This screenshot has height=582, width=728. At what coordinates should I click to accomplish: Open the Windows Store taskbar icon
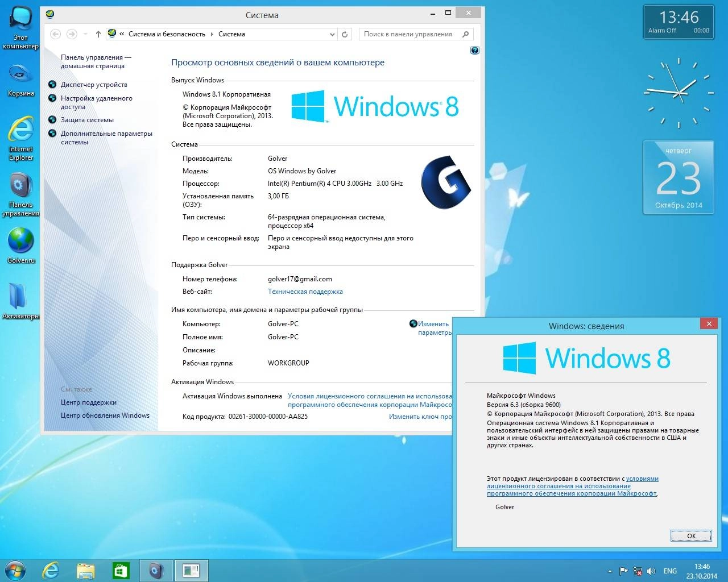pos(121,570)
